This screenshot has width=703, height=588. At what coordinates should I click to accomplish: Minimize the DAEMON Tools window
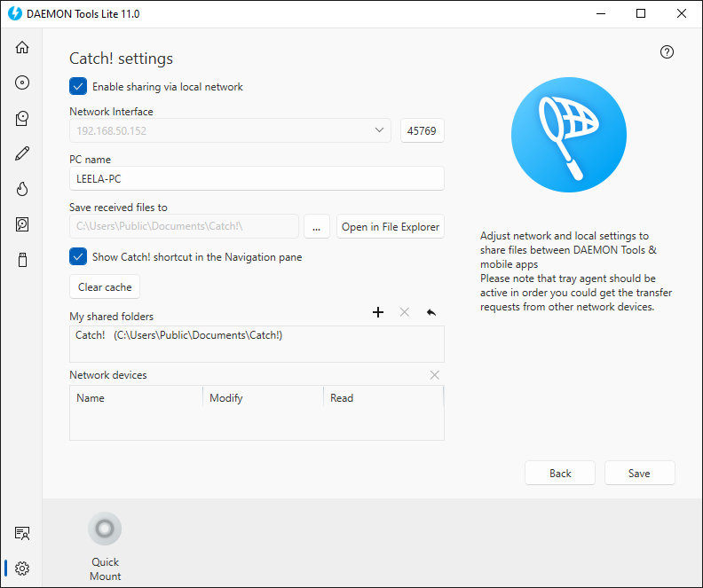(x=601, y=13)
